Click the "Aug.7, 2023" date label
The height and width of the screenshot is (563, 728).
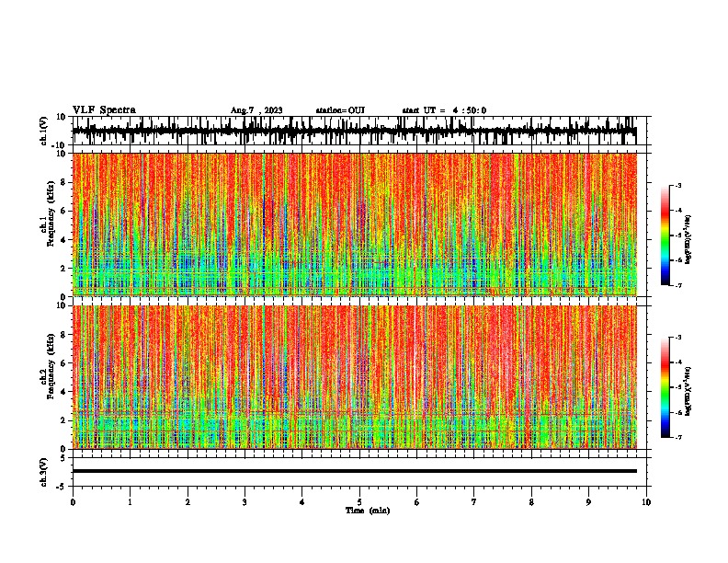[x=256, y=110]
